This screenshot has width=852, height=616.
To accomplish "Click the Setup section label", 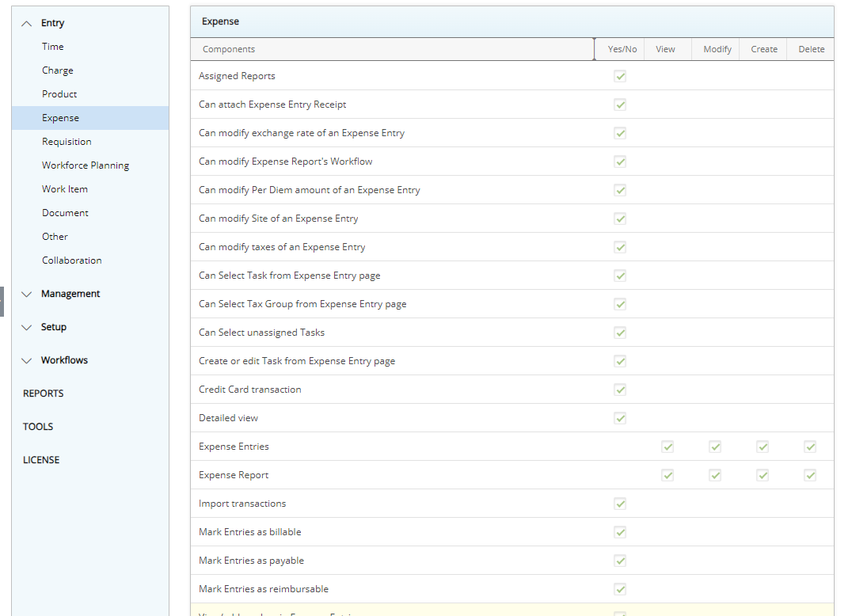I will coord(54,327).
